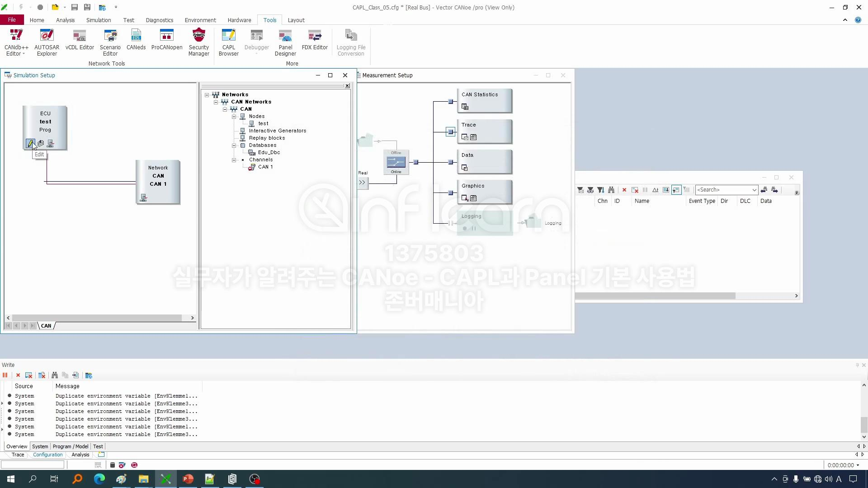The width and height of the screenshot is (868, 488).
Task: Toggle the highlighted filter view button in Trace toolbar
Action: click(x=676, y=190)
